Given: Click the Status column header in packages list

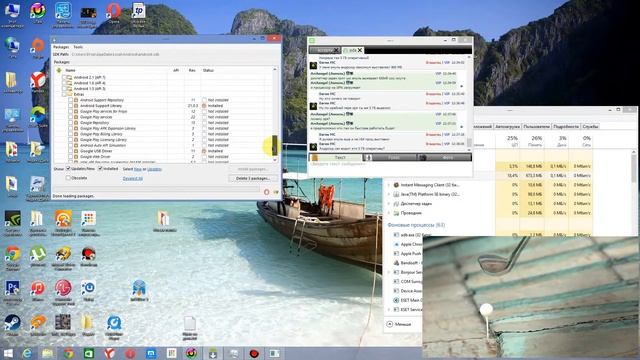Looking at the screenshot, I should [x=208, y=71].
